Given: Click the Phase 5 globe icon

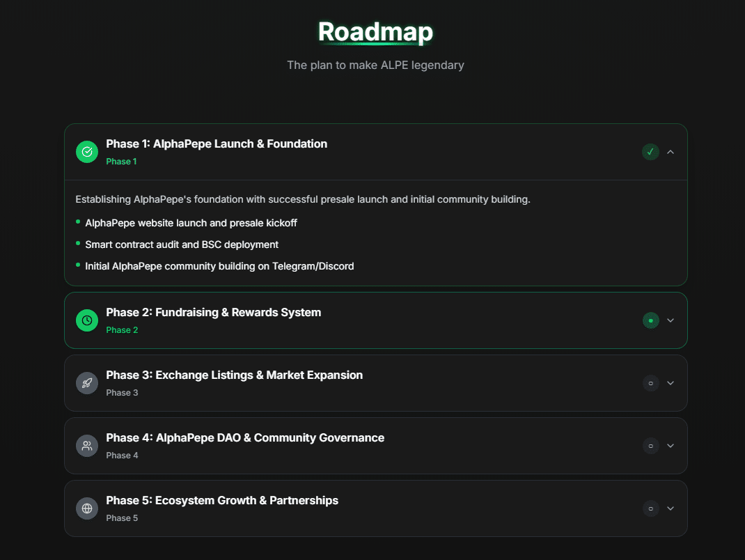Looking at the screenshot, I should coord(87,508).
